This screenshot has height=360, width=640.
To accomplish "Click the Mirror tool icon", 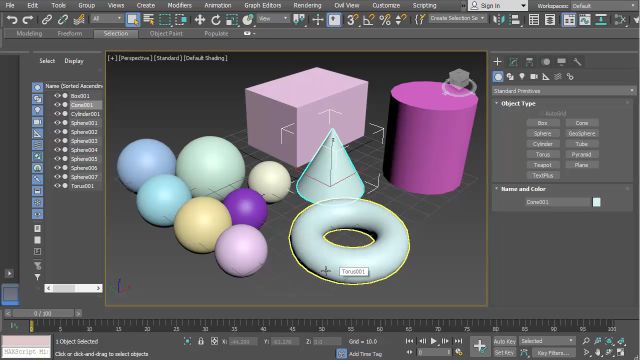I will pos(498,19).
